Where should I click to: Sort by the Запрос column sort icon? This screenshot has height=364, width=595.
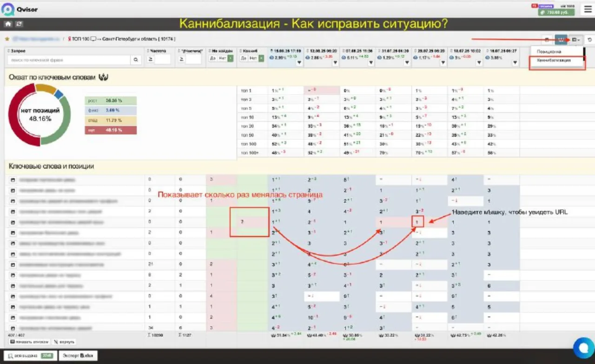coord(9,51)
